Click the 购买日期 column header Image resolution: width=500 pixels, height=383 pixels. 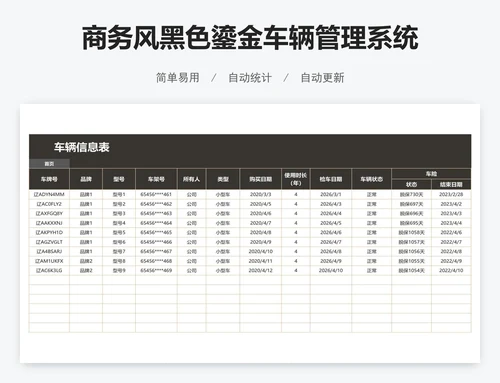click(x=261, y=179)
